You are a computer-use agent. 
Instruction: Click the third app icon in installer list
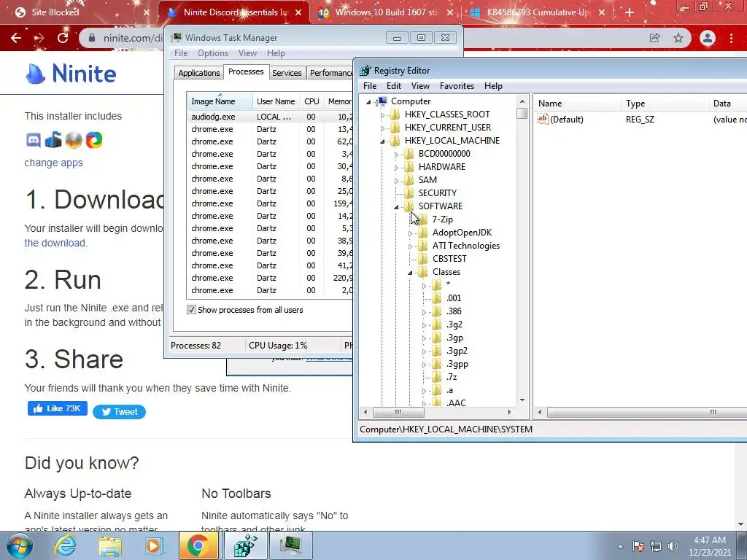pyautogui.click(x=74, y=140)
